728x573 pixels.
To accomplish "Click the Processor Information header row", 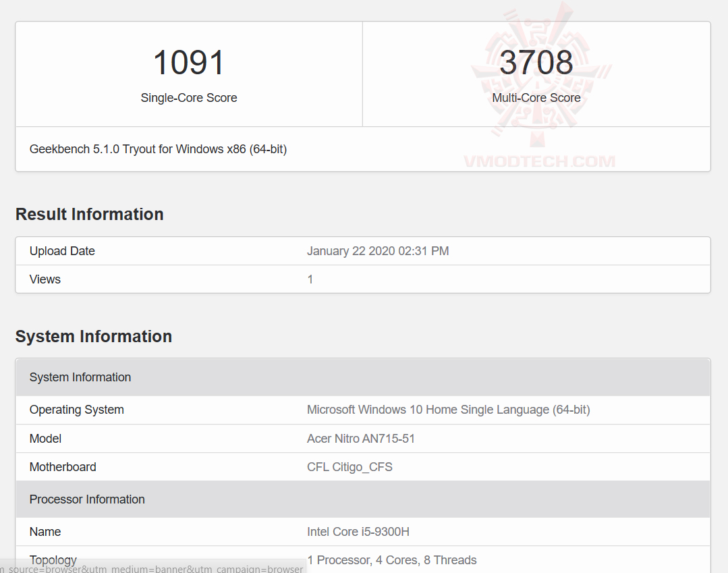I will (x=362, y=499).
